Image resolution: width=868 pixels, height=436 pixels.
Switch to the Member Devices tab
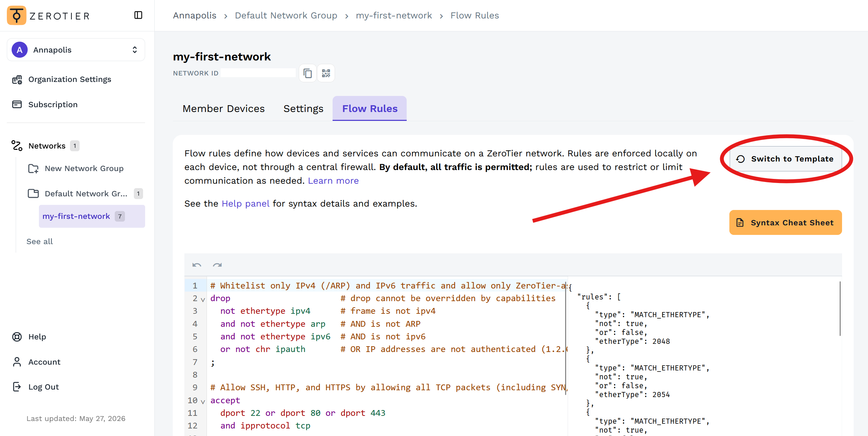(x=224, y=109)
